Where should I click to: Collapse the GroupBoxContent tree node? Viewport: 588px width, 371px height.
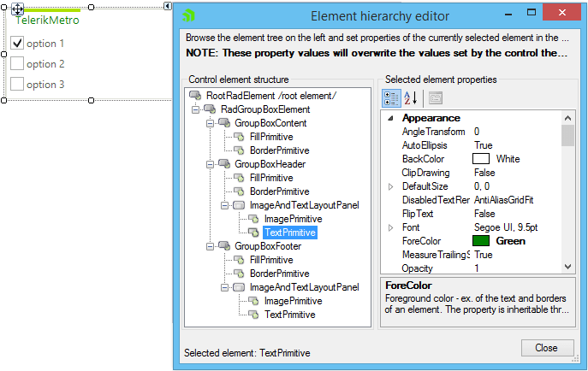[210, 123]
